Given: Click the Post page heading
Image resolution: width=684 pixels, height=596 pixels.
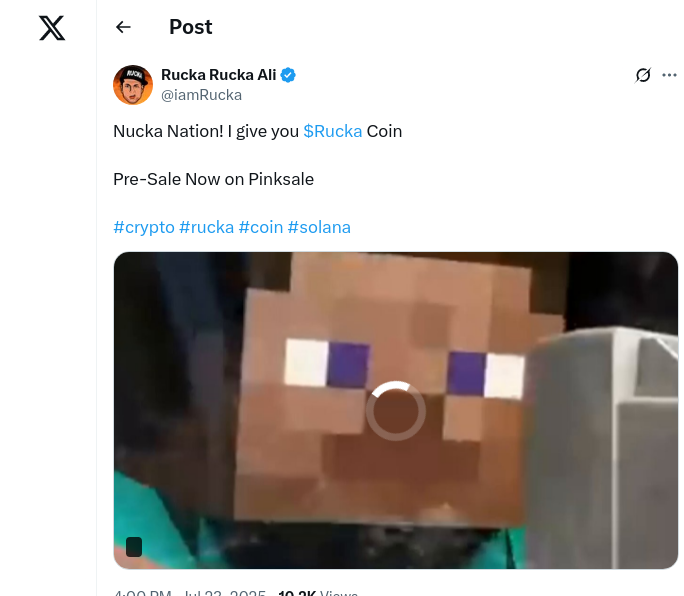Looking at the screenshot, I should [x=191, y=27].
